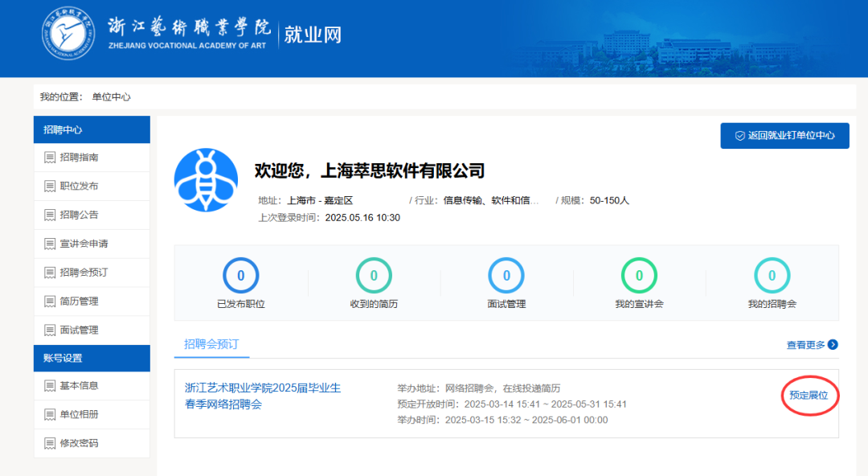Click the 已发布职位 count circle

(x=240, y=276)
